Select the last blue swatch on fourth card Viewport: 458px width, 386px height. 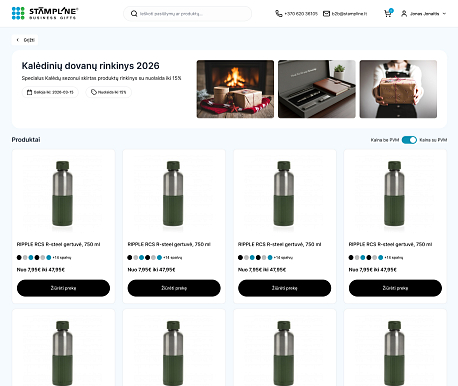(x=381, y=257)
